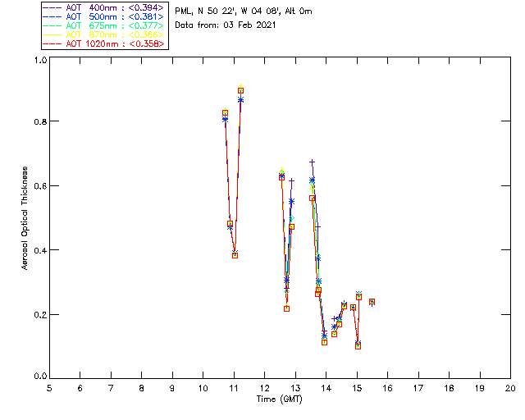Click the AOT 500nm legend entry
The height and width of the screenshot is (420, 525).
coord(104,16)
